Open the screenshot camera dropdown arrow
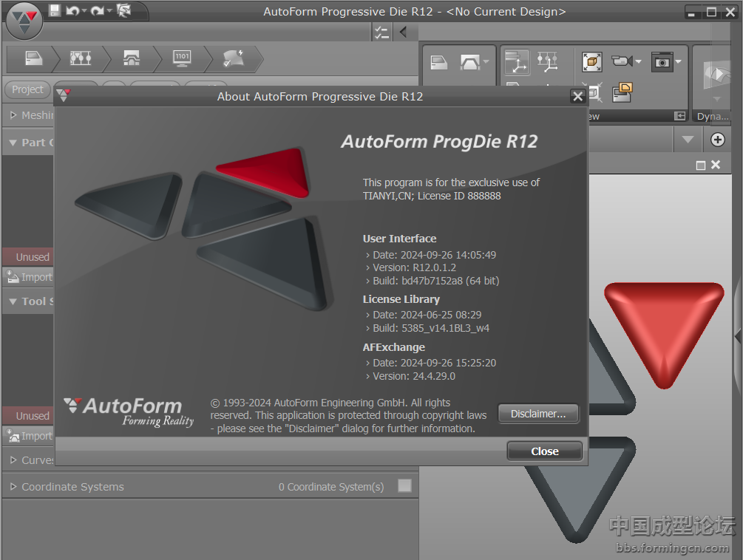743x560 pixels. [x=679, y=61]
